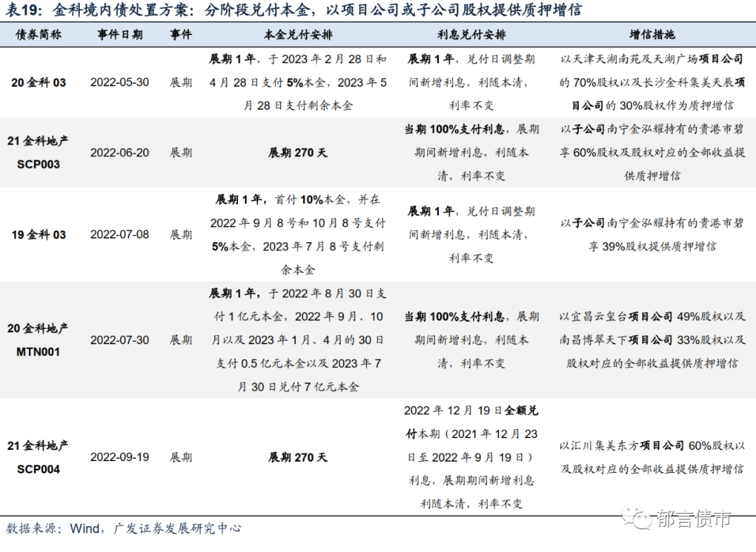Select the date "2022-07-08"
Image resolution: width=756 pixels, height=552 pixels.
tap(120, 234)
